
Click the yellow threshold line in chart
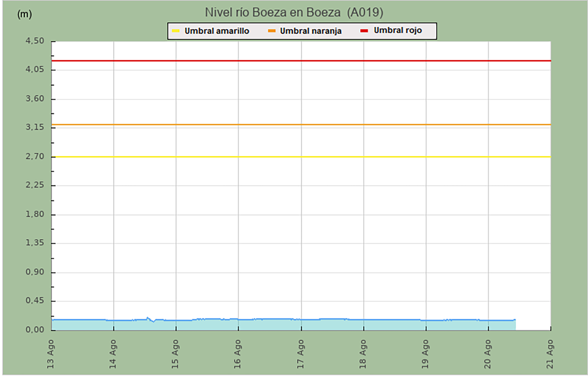click(301, 157)
